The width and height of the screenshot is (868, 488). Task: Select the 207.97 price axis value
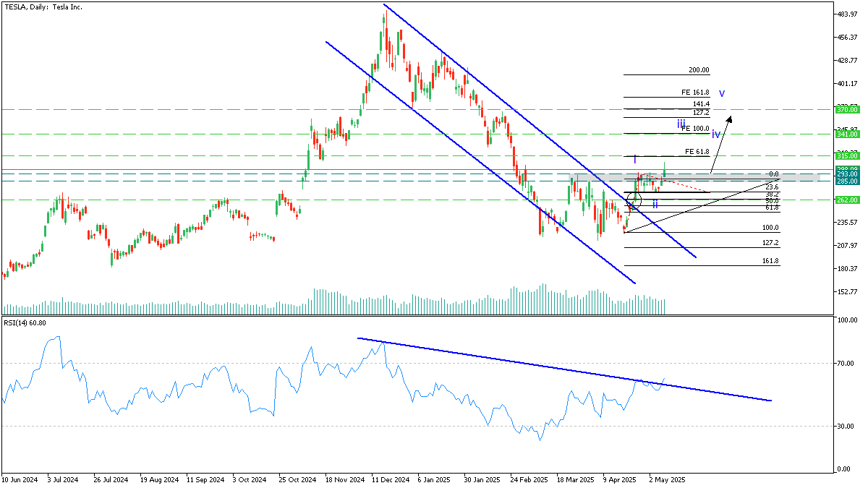848,246
